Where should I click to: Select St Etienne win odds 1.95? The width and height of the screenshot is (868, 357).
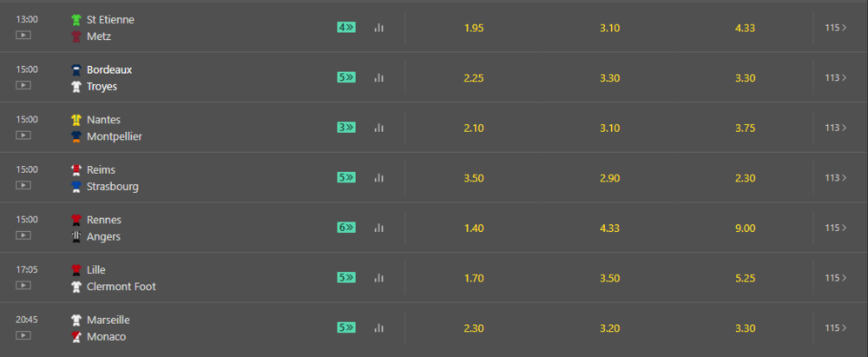474,29
